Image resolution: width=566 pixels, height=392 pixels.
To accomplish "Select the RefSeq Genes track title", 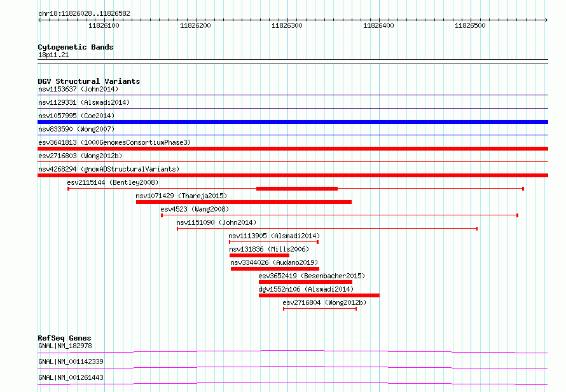I will pyautogui.click(x=64, y=338).
